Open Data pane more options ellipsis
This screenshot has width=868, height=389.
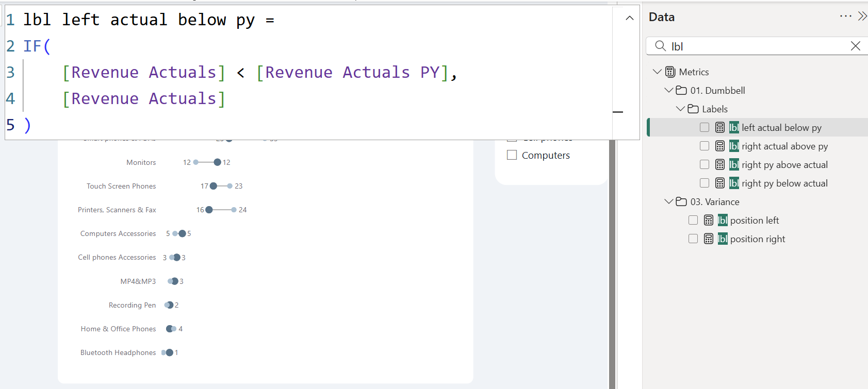pos(845,16)
